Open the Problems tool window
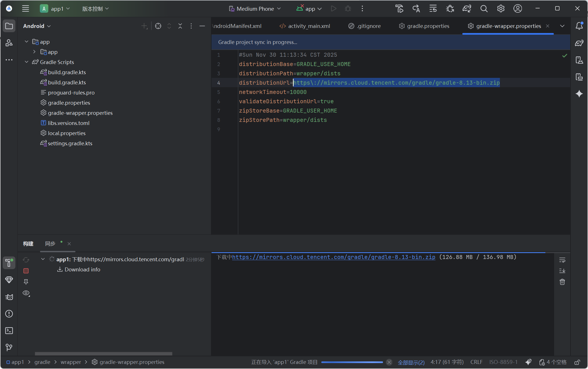The height and width of the screenshot is (369, 588). point(9,314)
